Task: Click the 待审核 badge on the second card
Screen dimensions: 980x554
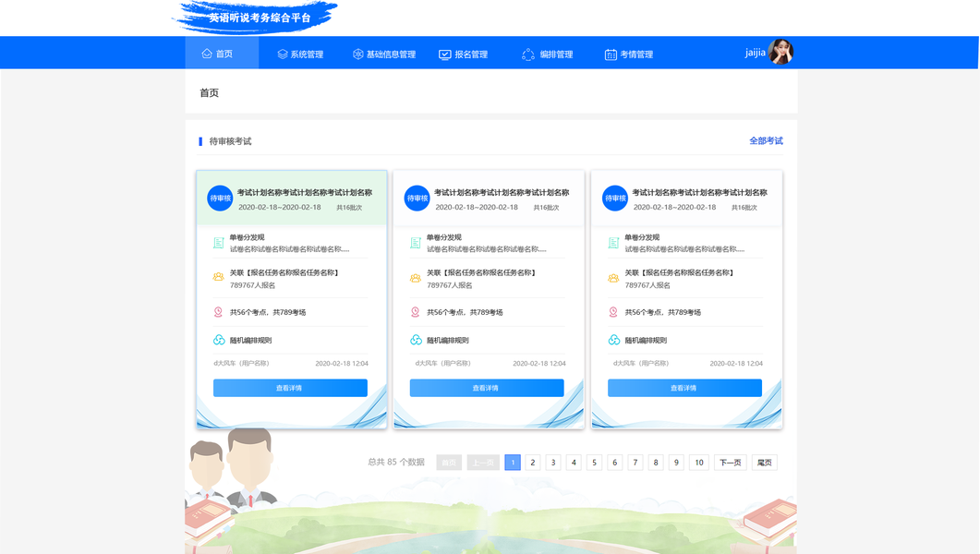Action: tap(417, 198)
